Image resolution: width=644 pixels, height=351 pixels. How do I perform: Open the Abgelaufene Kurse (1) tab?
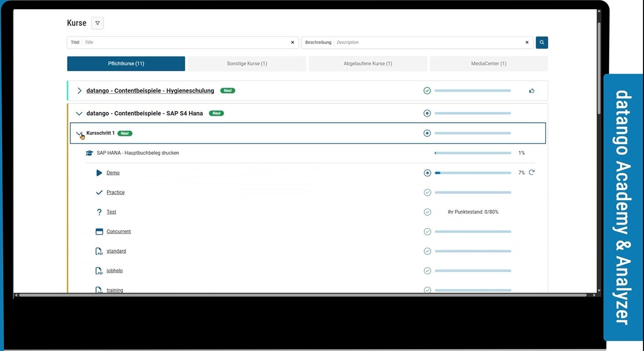368,64
